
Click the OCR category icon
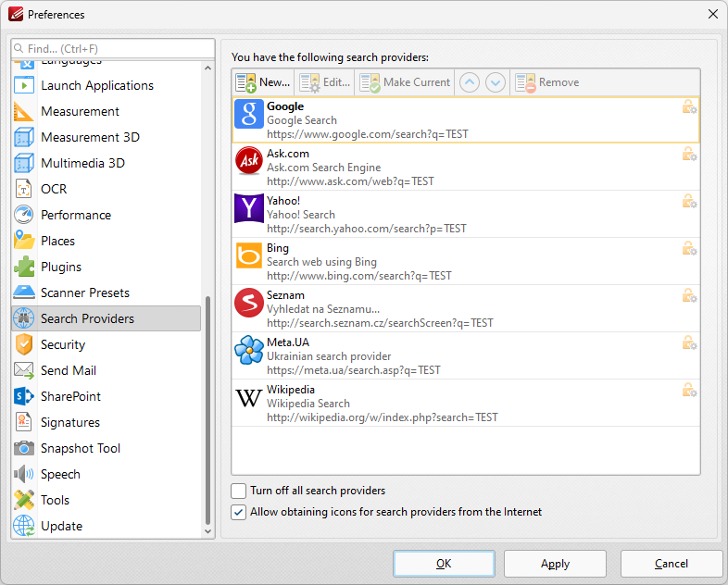pos(24,189)
